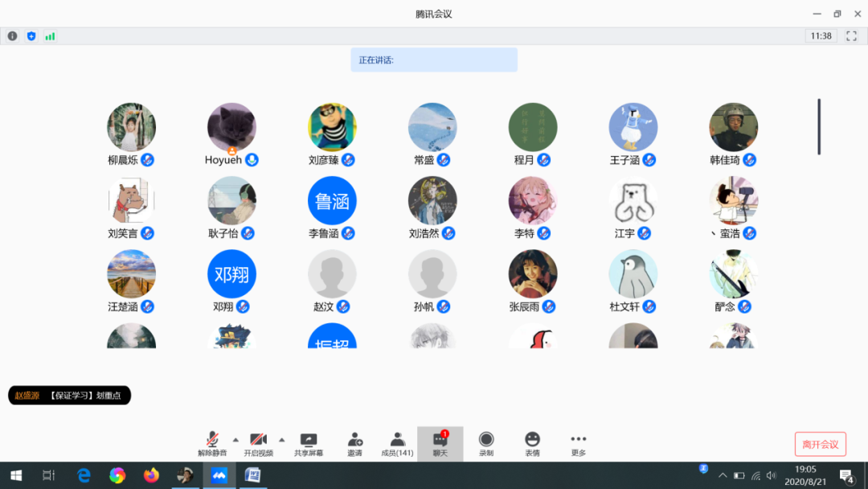
Task: Click the participant list scrollbar
Action: tap(819, 126)
